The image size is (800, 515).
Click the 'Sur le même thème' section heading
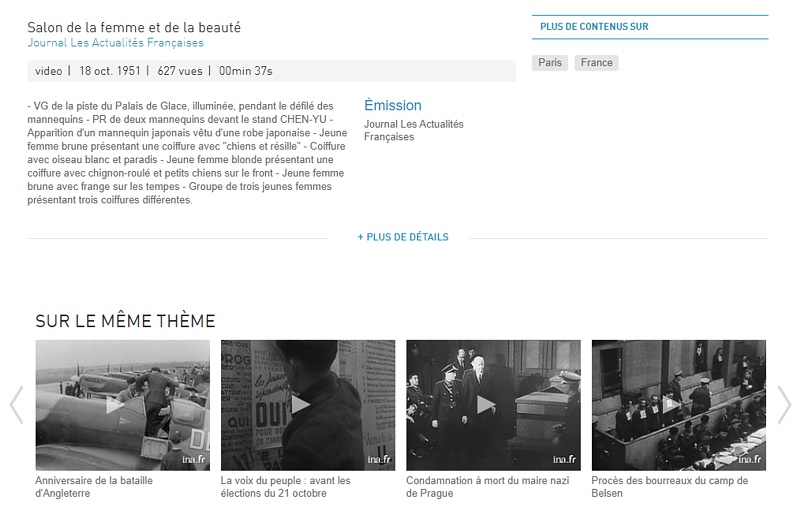click(126, 321)
